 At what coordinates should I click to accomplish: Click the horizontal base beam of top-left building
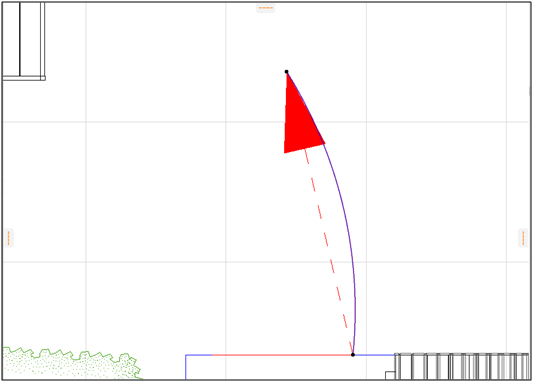tap(24, 78)
